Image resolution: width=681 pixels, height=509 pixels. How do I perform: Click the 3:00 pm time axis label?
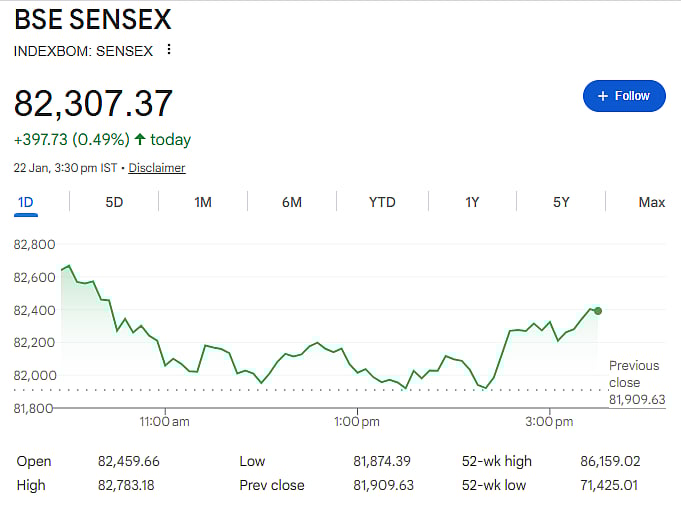[x=549, y=422]
